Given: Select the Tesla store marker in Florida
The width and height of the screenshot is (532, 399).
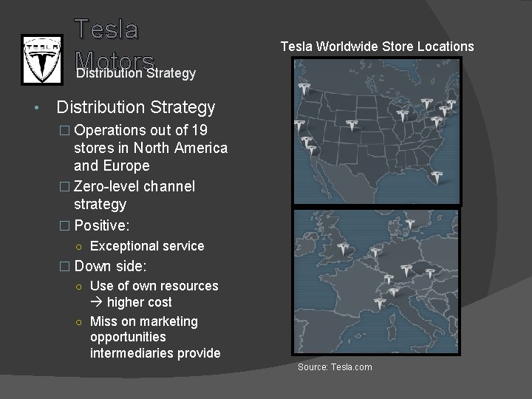Looking at the screenshot, I should point(437,177).
